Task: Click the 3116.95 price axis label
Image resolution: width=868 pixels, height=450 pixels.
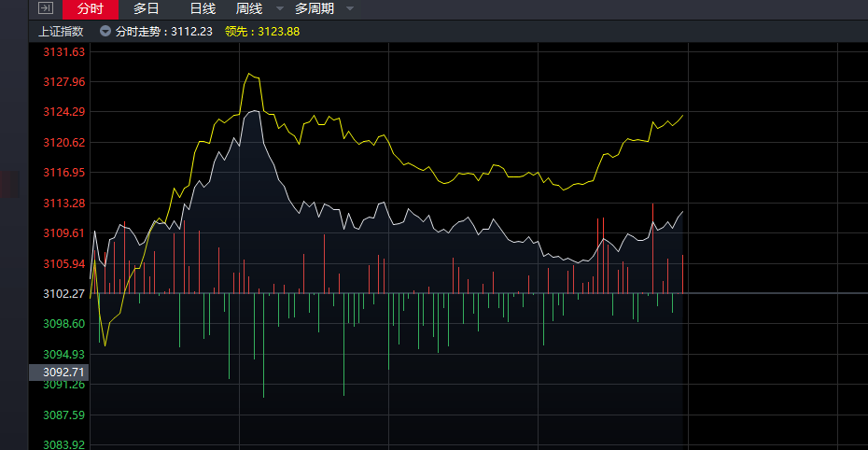Action: [64, 173]
